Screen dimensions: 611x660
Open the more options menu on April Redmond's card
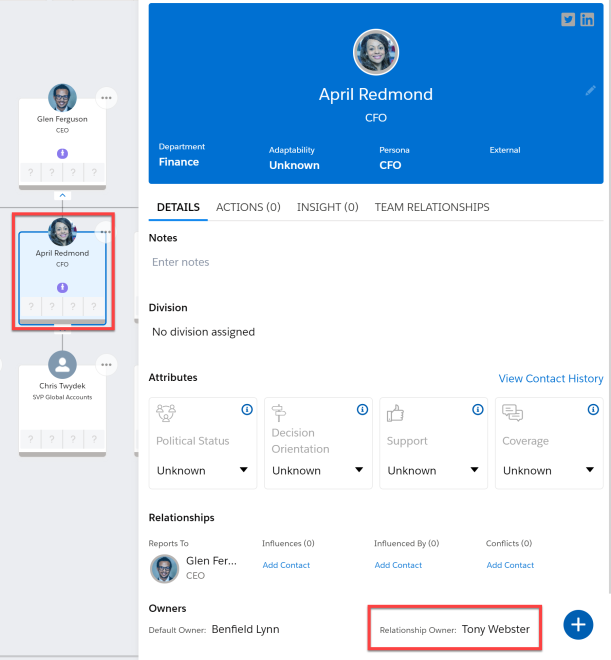tap(106, 232)
